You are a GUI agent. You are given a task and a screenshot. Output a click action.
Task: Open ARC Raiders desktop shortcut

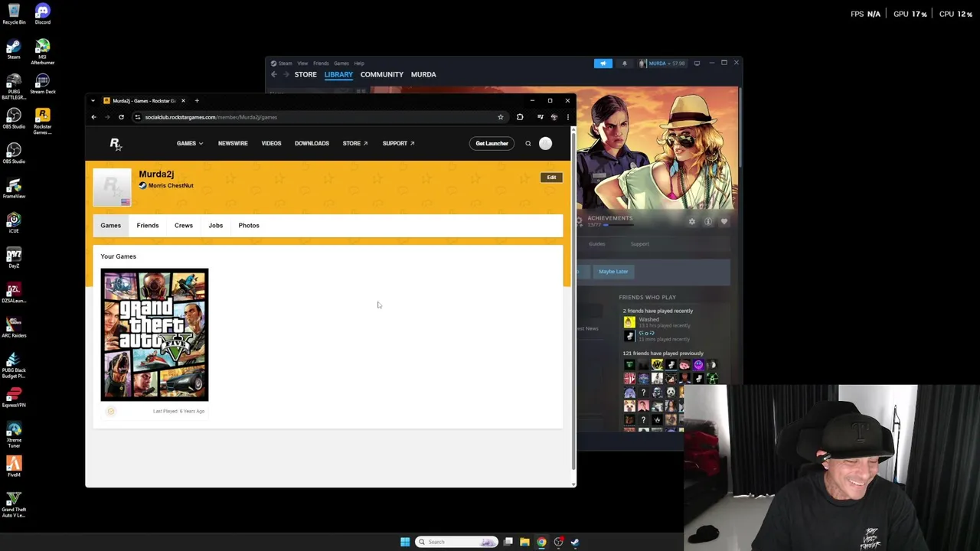click(x=14, y=328)
